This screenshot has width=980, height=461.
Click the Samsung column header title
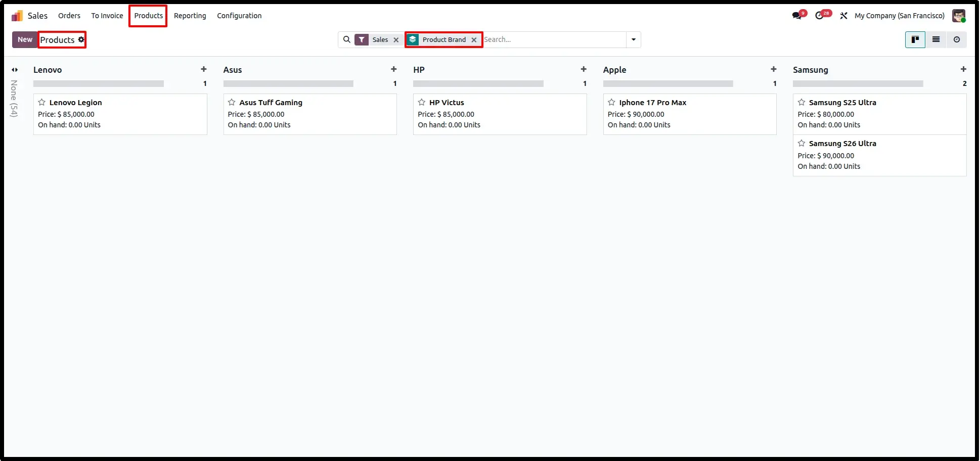click(x=811, y=70)
